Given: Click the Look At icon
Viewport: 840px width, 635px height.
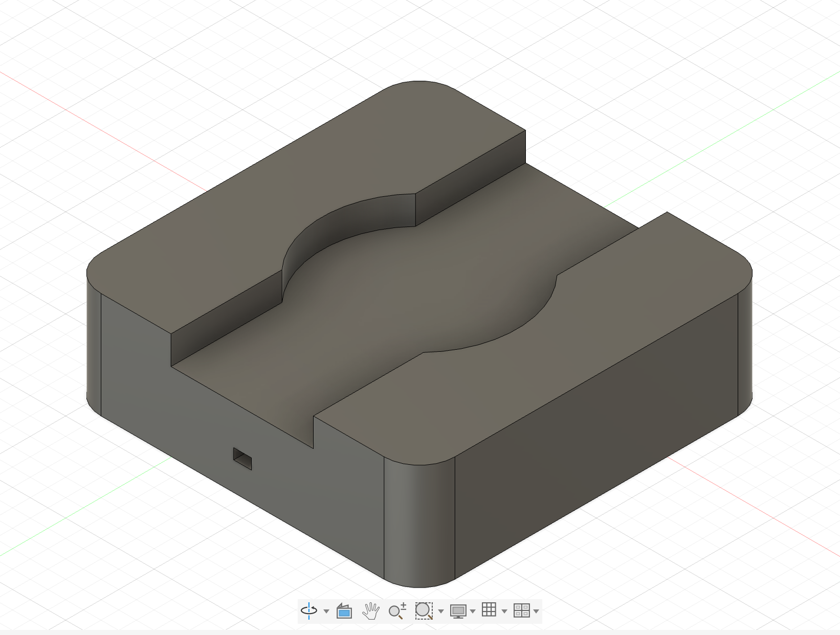Looking at the screenshot, I should pyautogui.click(x=344, y=611).
